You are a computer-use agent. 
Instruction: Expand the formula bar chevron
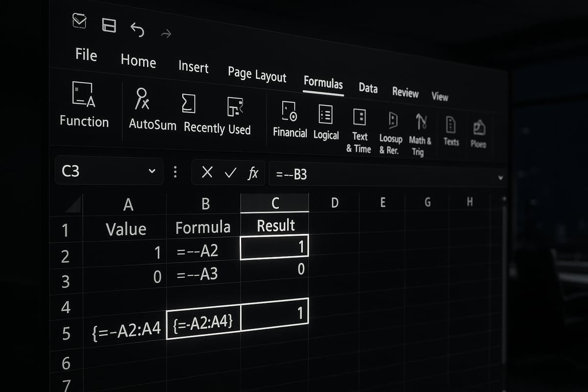click(500, 178)
